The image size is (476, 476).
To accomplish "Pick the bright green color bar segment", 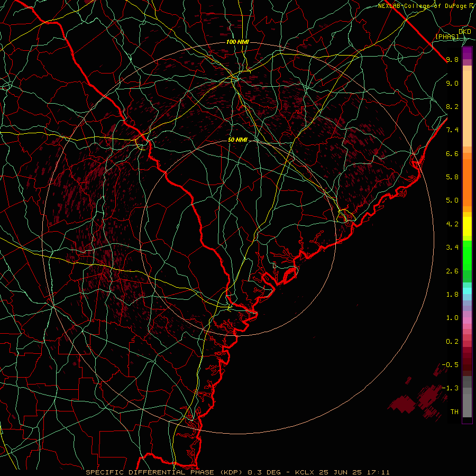I will click(x=467, y=255).
